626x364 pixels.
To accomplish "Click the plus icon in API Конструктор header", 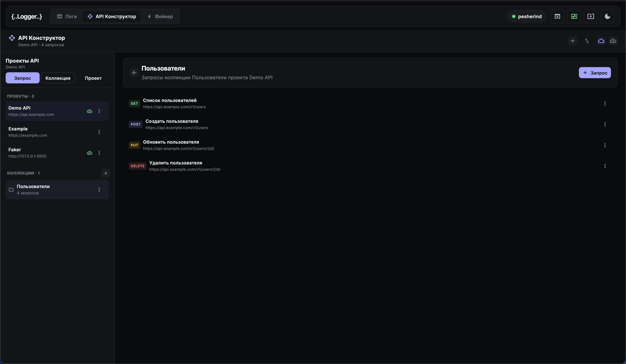I will [x=573, y=41].
